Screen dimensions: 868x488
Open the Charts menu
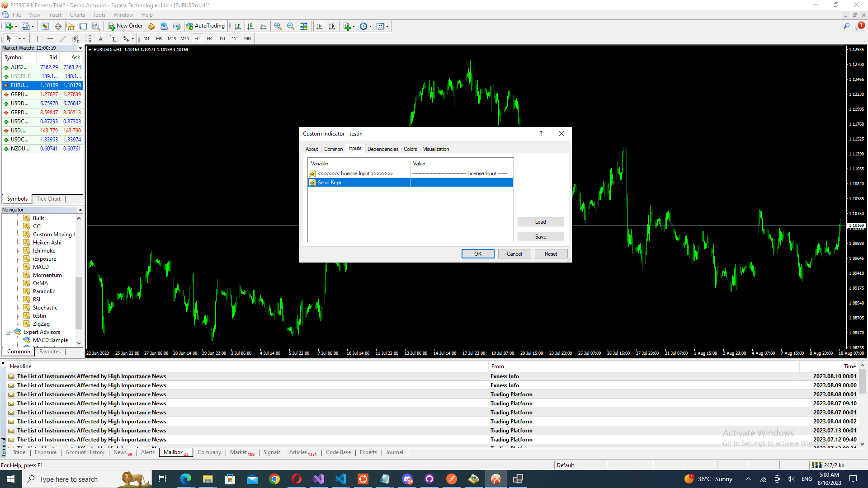tap(77, 15)
